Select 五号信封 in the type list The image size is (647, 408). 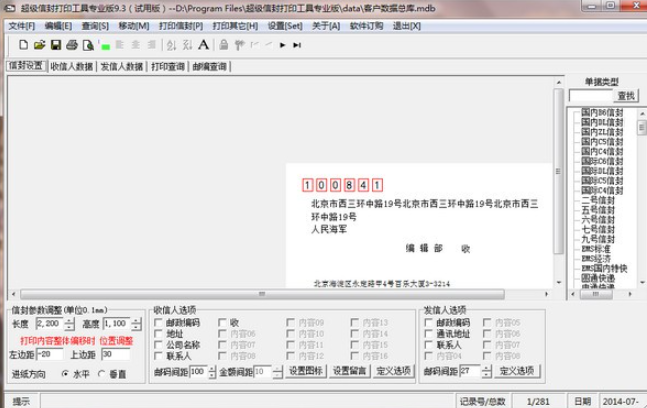pyautogui.click(x=598, y=210)
